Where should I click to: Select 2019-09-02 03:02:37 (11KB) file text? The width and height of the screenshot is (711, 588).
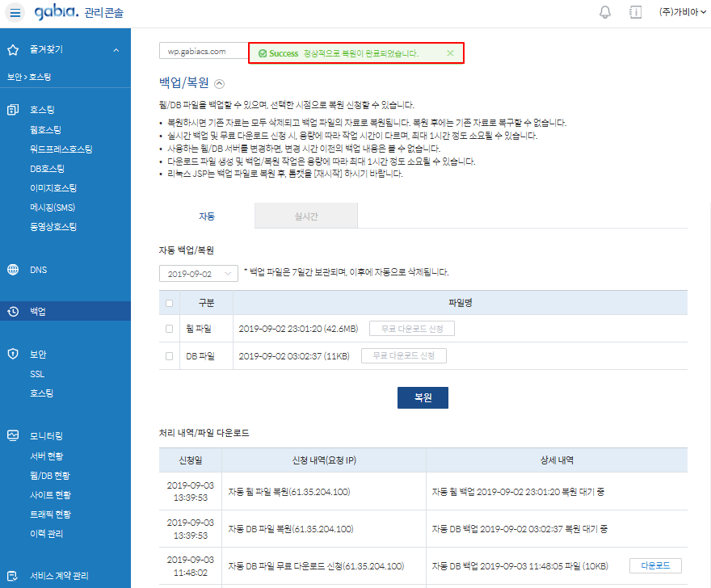point(294,356)
